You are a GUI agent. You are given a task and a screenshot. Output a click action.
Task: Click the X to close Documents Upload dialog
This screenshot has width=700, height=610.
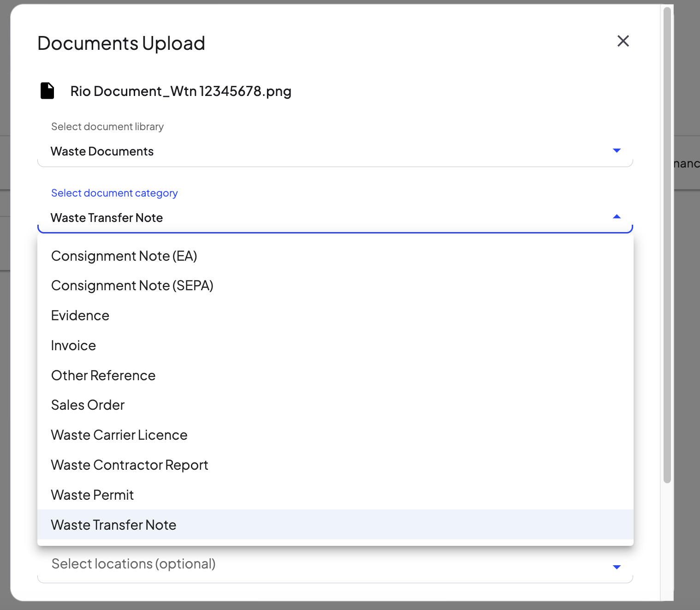point(623,41)
